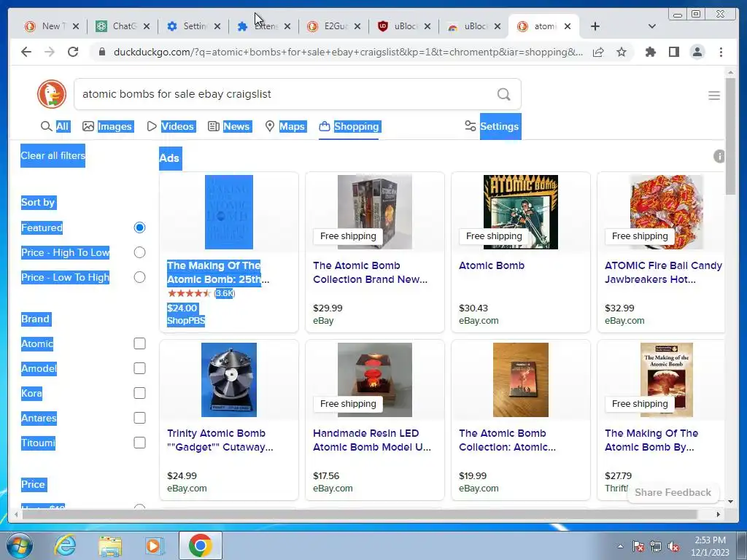The width and height of the screenshot is (747, 560).
Task: Open the hamburger menu icon
Action: coord(713,96)
